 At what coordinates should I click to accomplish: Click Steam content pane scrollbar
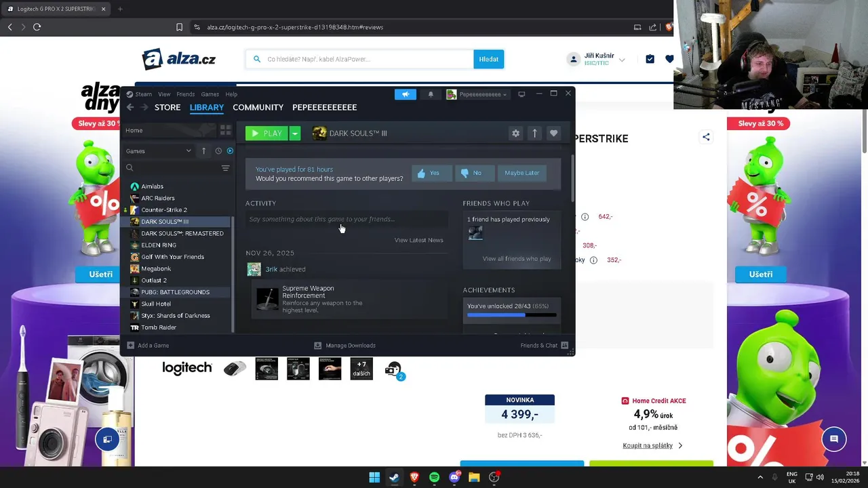[573, 178]
